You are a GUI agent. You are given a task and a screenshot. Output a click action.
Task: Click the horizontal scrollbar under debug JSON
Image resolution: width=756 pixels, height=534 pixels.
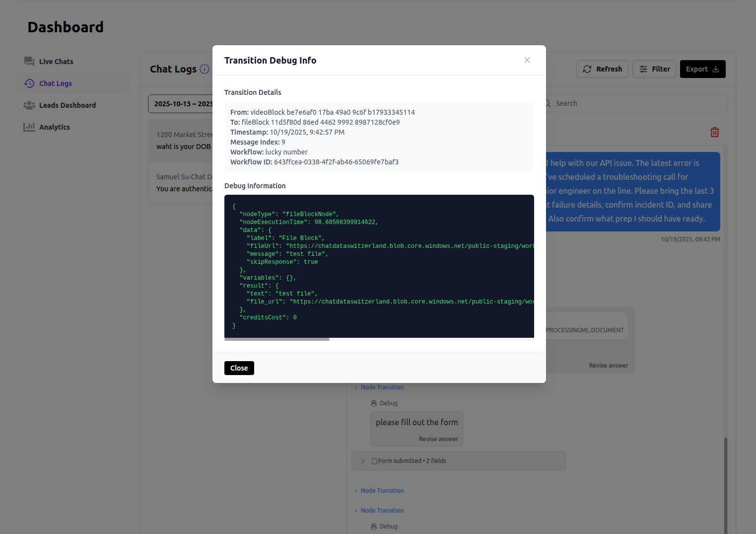click(x=277, y=339)
